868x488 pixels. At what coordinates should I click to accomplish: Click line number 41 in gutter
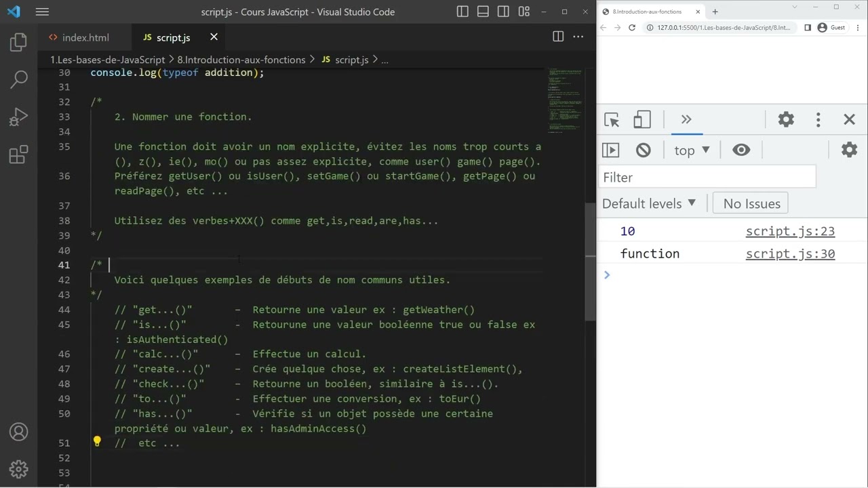[x=64, y=265]
